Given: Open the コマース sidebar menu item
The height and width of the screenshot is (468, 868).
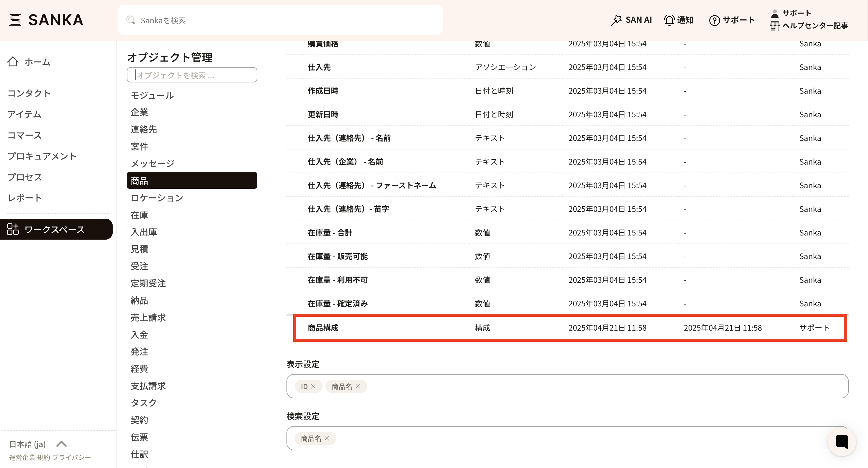Looking at the screenshot, I should tap(25, 135).
